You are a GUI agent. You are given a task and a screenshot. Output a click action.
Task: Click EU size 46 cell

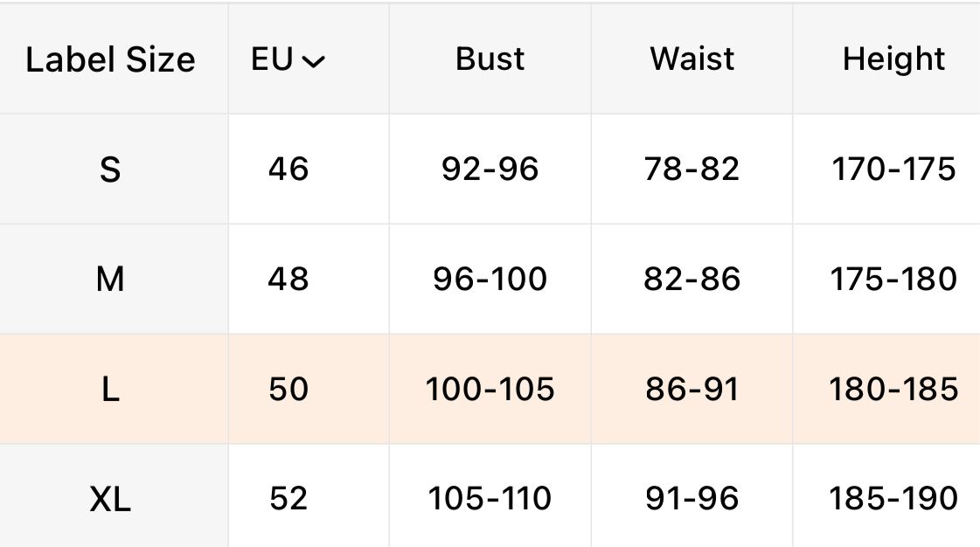point(288,169)
